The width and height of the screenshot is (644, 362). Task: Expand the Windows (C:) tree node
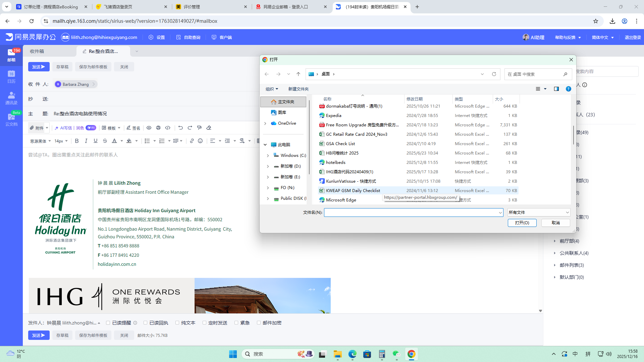click(268, 156)
